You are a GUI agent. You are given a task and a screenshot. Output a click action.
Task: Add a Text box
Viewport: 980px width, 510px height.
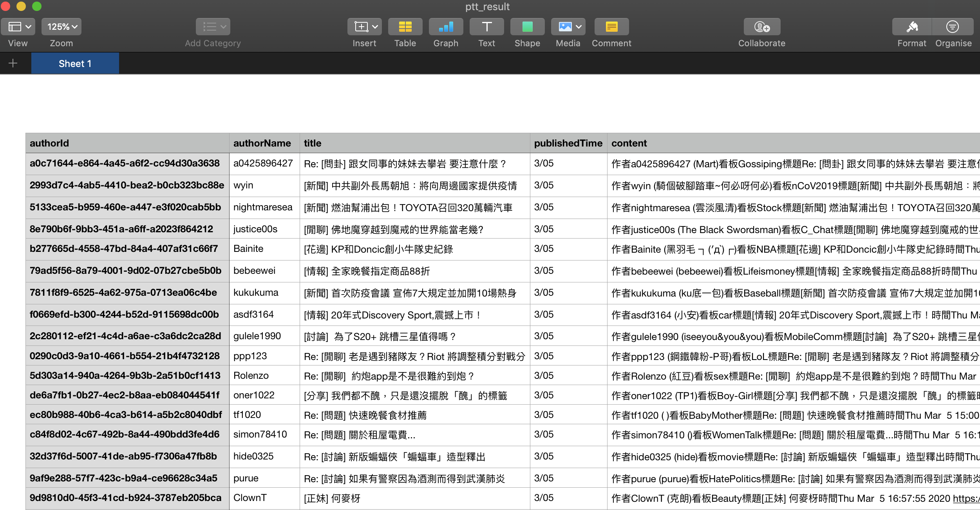click(x=486, y=27)
